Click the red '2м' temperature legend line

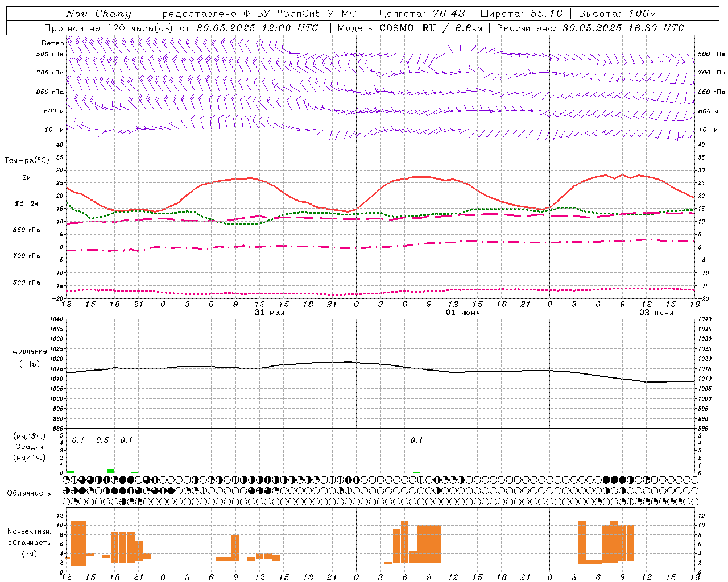[x=26, y=184]
